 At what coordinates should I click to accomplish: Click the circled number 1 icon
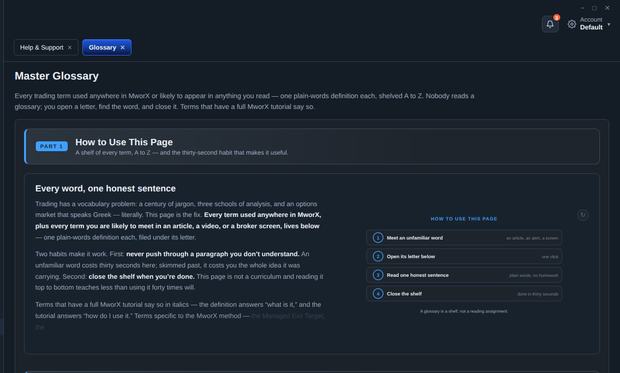(x=378, y=238)
